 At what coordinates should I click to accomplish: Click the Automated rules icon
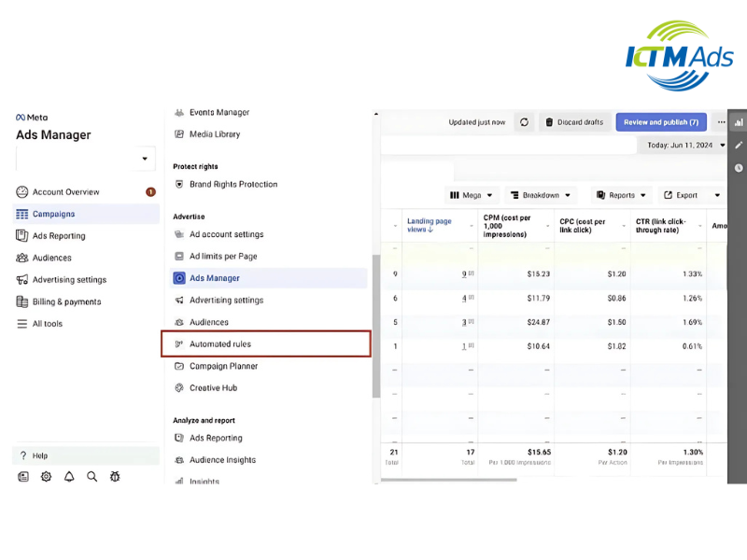tap(179, 343)
